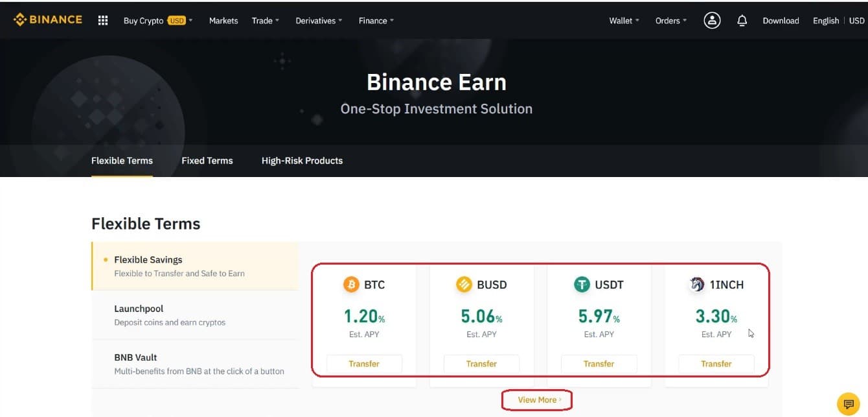
Task: Expand the Orders dropdown menu
Action: click(671, 21)
